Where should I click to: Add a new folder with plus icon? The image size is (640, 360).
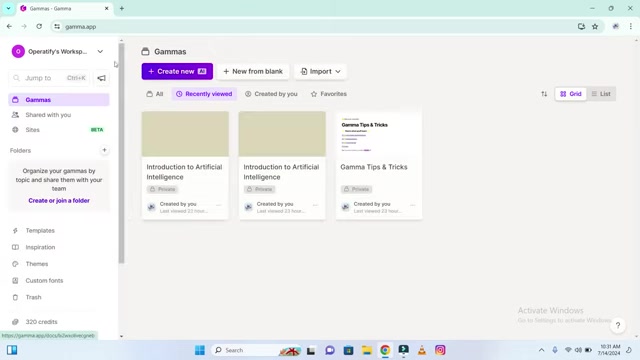click(104, 150)
